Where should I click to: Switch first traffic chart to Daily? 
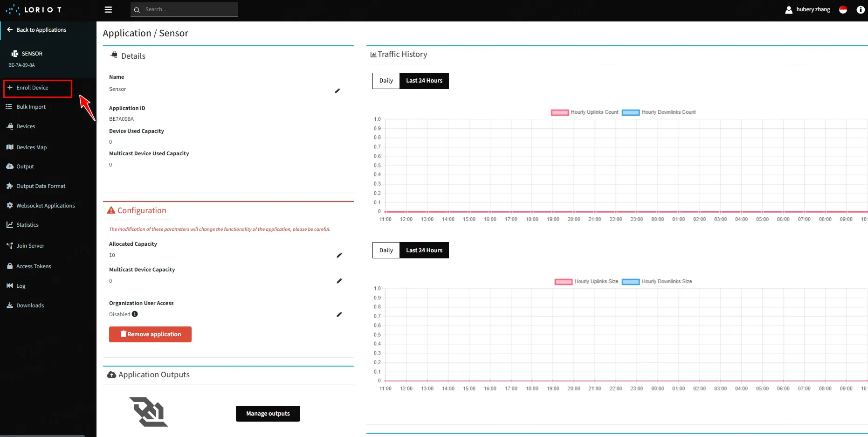coord(386,81)
